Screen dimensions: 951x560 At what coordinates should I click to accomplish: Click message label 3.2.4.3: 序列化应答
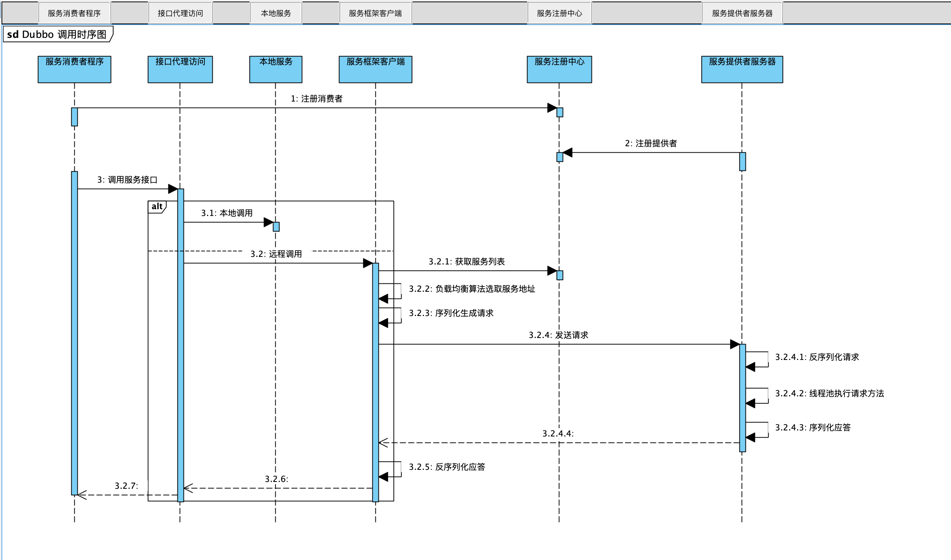(x=813, y=427)
